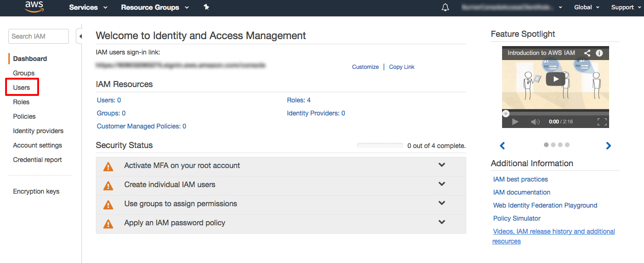Open the Users: 0 resource link
644x263 pixels.
click(109, 100)
